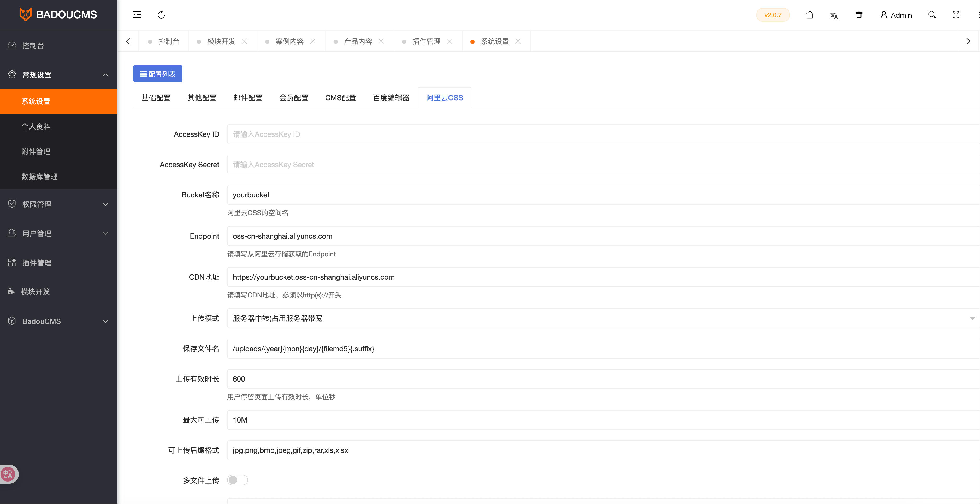Close the 产品内容 tab

[x=382, y=41]
